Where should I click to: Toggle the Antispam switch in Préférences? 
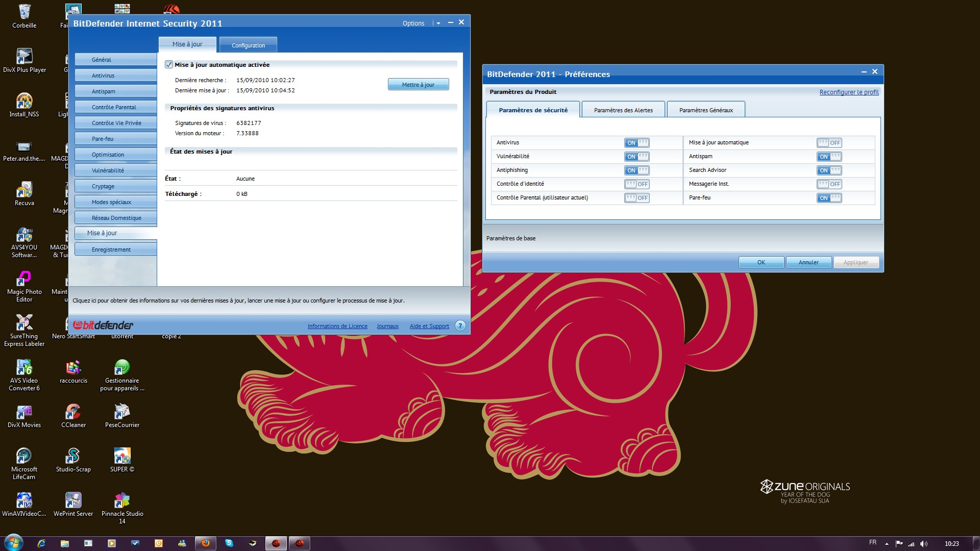pos(829,157)
